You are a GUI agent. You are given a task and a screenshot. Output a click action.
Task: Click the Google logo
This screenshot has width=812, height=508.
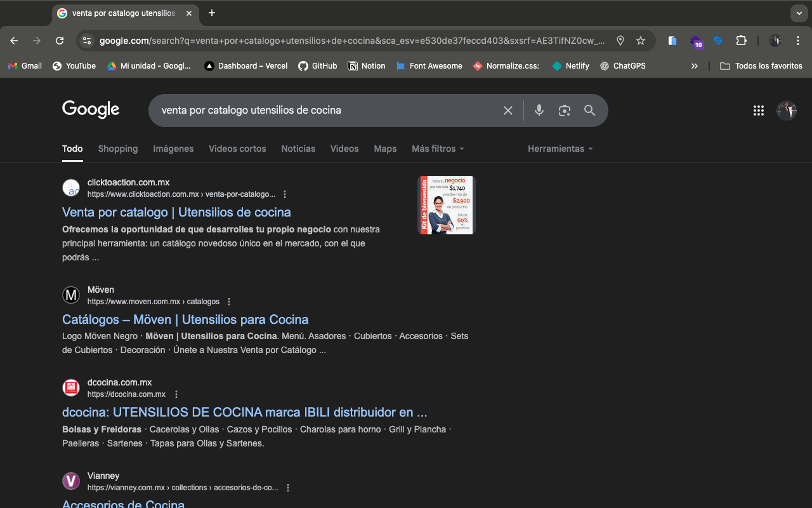tap(91, 110)
